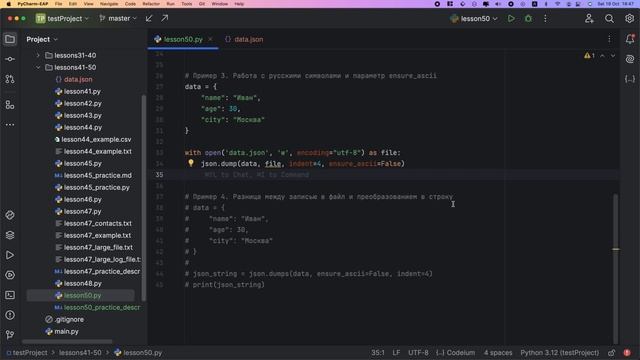The height and width of the screenshot is (360, 640).
Task: Place cursor on line 35 in editor
Action: (384, 175)
